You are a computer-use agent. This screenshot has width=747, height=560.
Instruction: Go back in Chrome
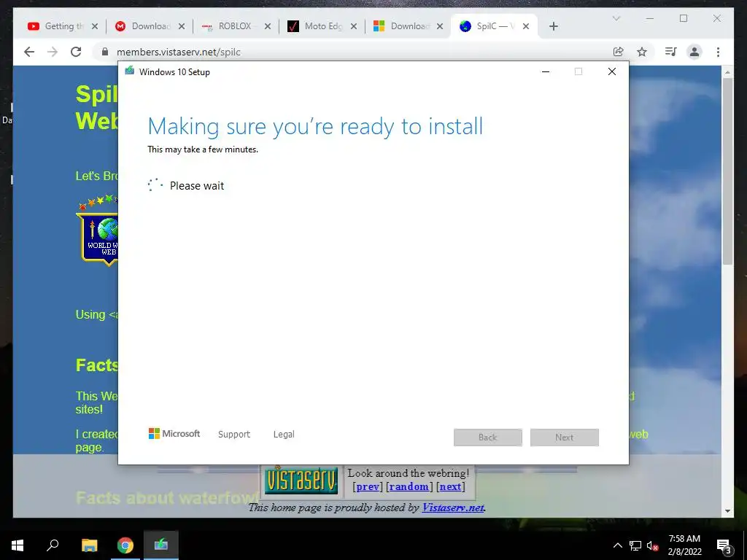click(x=29, y=52)
